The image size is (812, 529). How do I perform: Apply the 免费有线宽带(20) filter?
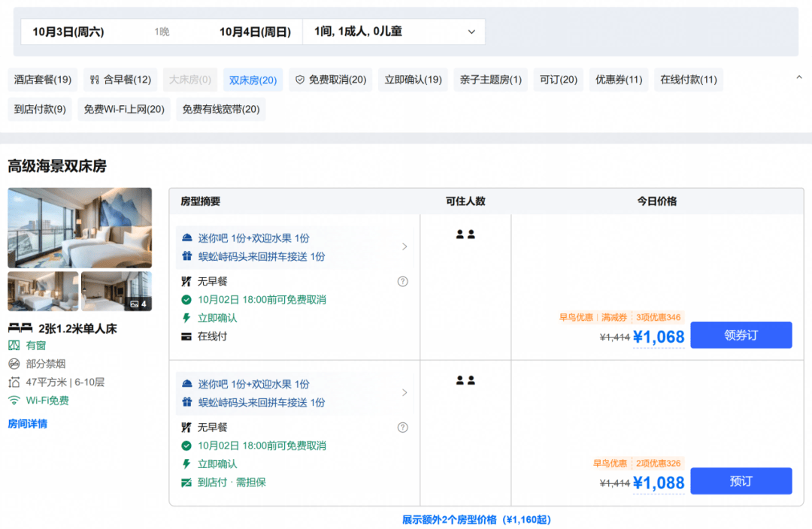coord(220,109)
